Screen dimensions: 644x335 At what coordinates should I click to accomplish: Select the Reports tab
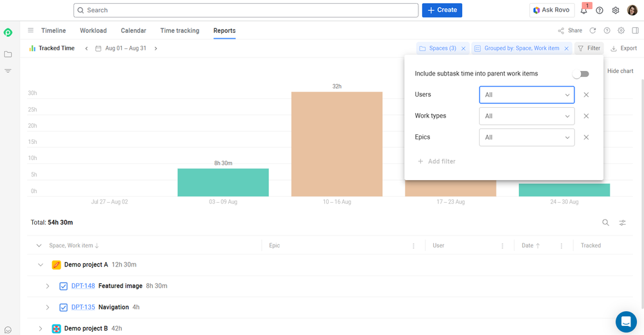pyautogui.click(x=224, y=30)
